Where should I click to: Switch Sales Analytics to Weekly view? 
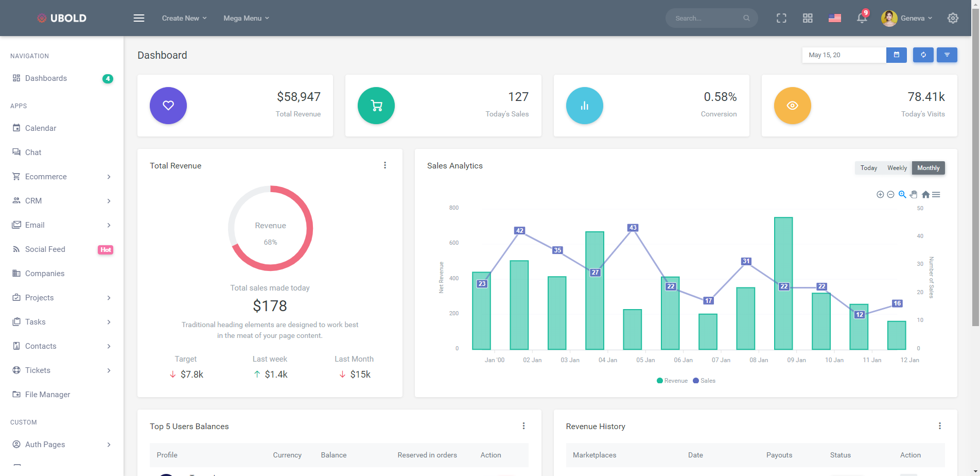click(x=897, y=167)
